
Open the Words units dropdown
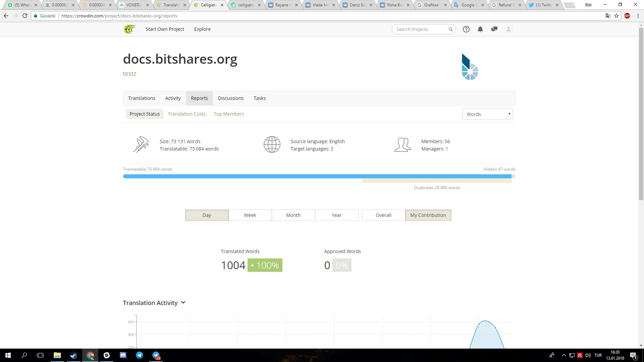487,114
